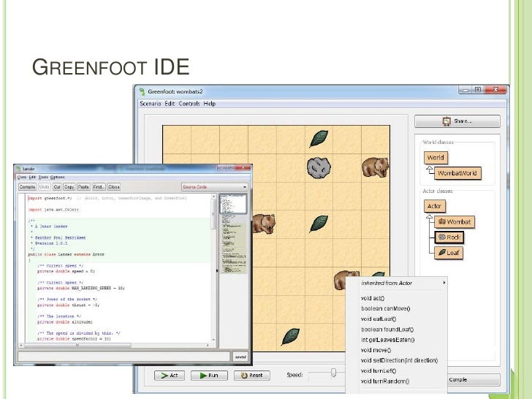
Task: Click the Share... button
Action: (x=457, y=121)
